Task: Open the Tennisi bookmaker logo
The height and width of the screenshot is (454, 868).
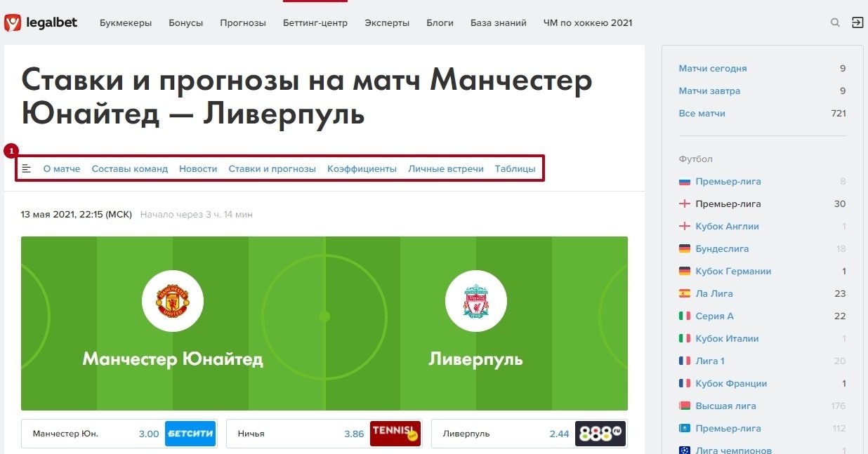Action: [x=395, y=434]
